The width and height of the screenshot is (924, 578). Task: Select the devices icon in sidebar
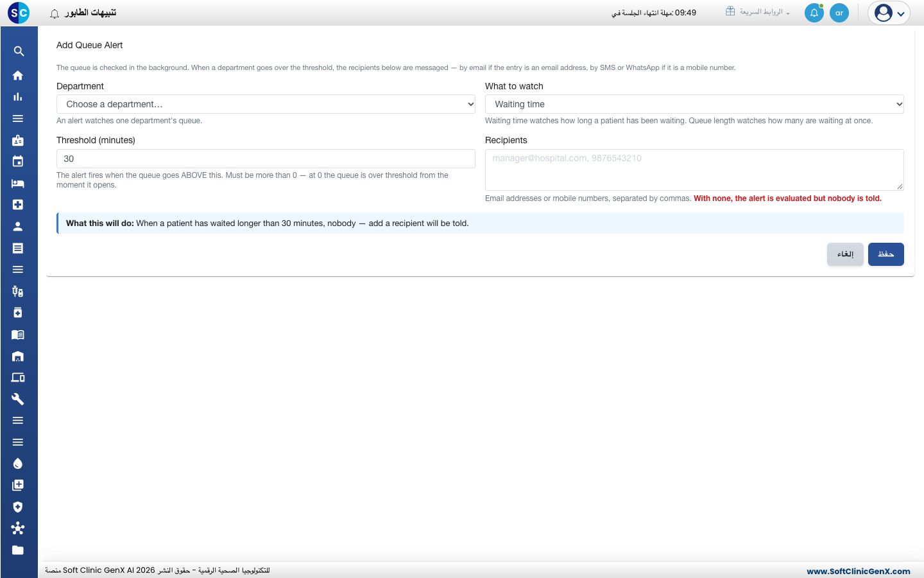18,378
